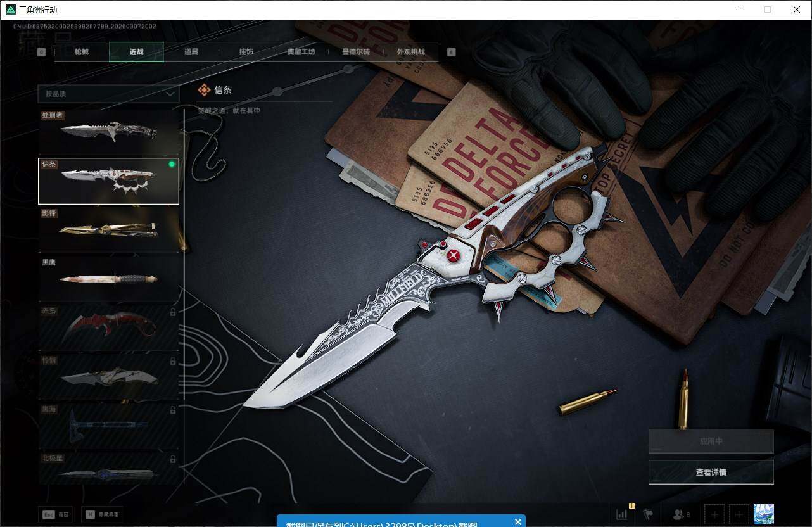Click the first empty squad slot plus
The image size is (812, 527).
click(714, 514)
